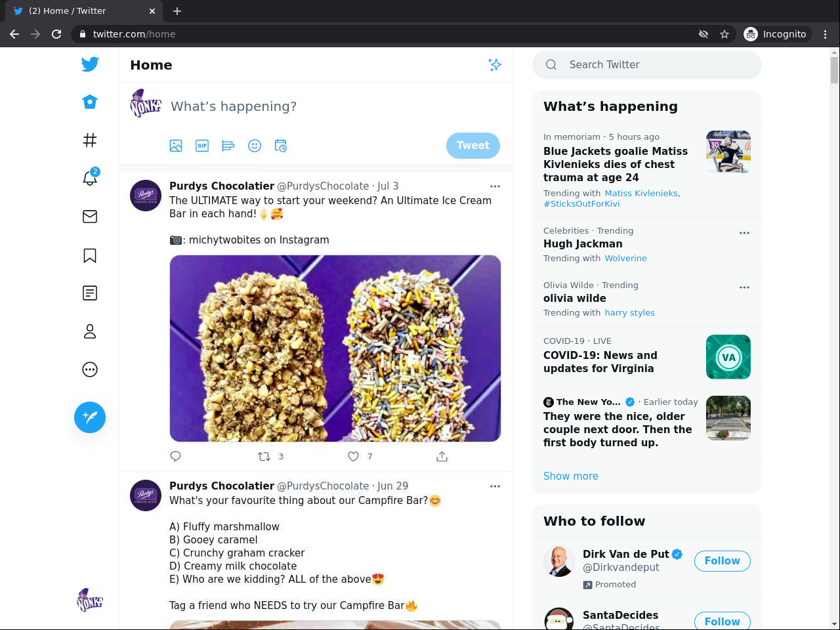Expand the More menu in sidebar
The width and height of the screenshot is (840, 630).
coord(90,369)
